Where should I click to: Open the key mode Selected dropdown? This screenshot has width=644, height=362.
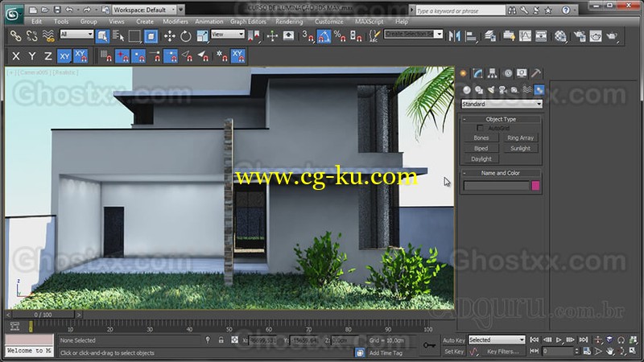tap(497, 339)
